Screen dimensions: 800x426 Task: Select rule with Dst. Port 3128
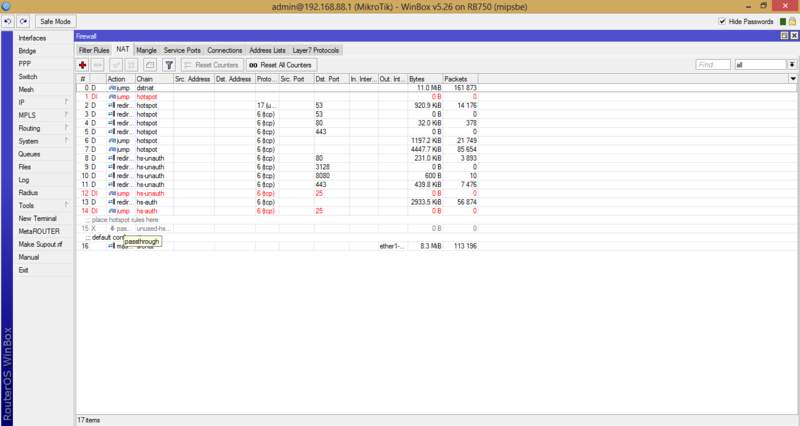point(277,167)
